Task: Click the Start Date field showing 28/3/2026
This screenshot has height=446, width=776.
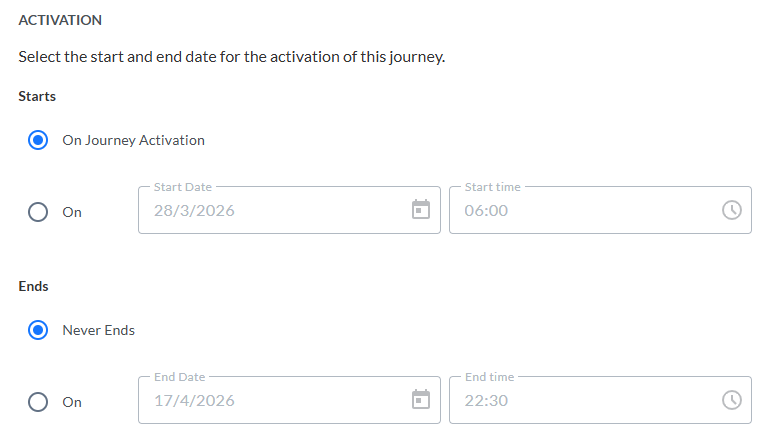Action: 270,211
